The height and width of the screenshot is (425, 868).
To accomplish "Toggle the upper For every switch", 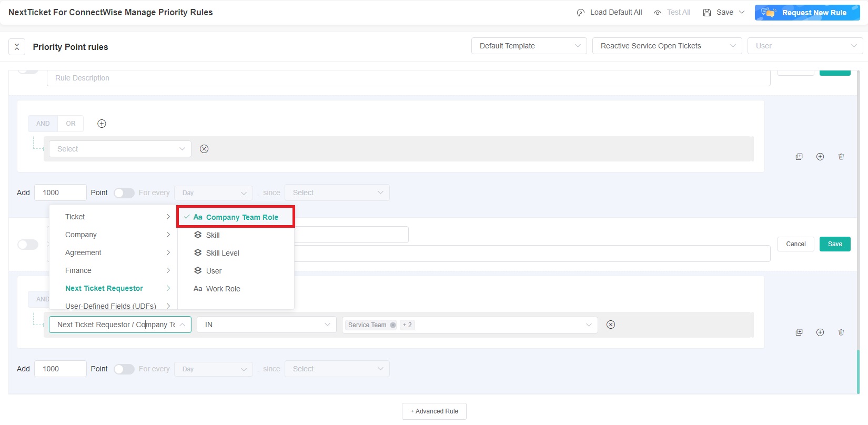I will click(124, 193).
